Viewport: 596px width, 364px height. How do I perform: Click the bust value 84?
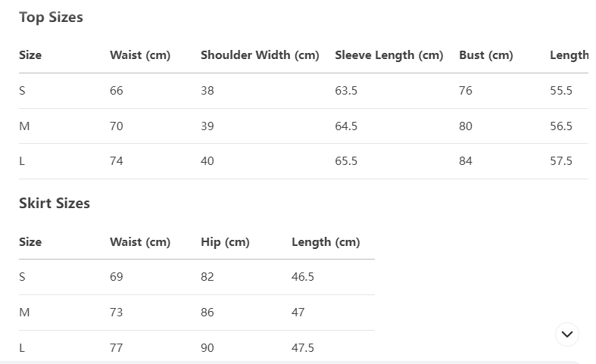click(465, 161)
